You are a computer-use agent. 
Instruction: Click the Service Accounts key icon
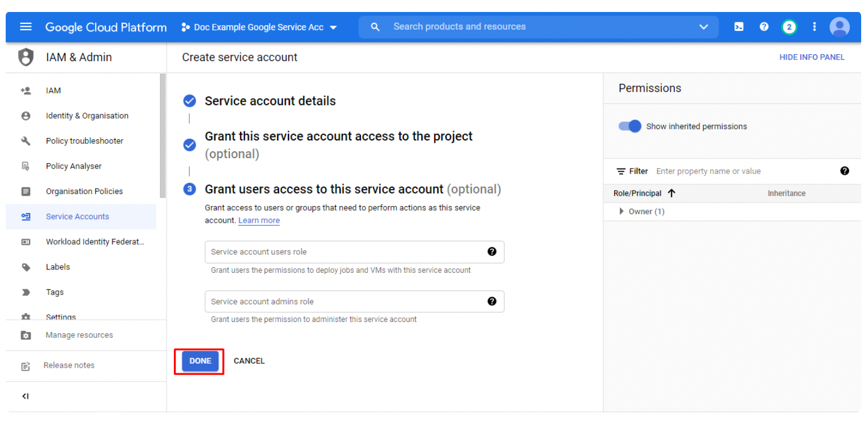coord(26,216)
